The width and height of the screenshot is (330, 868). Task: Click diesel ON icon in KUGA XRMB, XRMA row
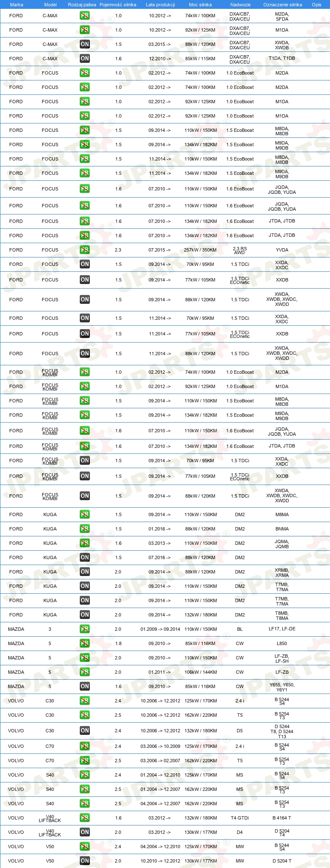tap(85, 572)
